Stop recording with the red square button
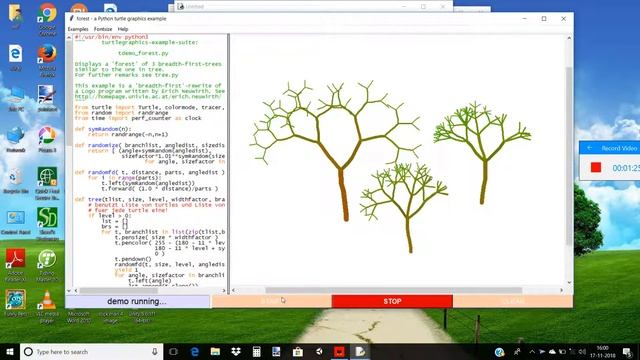Viewport: 640px width, 360px height. click(596, 167)
